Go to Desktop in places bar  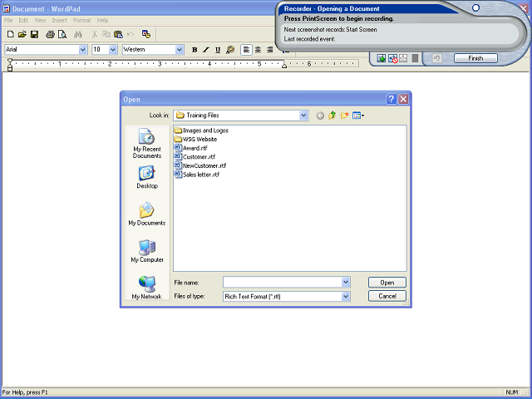pos(147,177)
